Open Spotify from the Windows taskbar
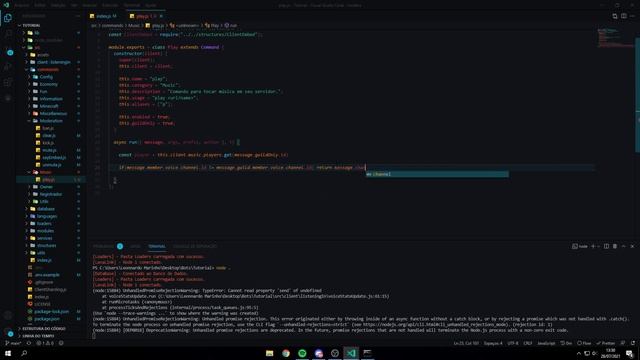 (x=302, y=353)
